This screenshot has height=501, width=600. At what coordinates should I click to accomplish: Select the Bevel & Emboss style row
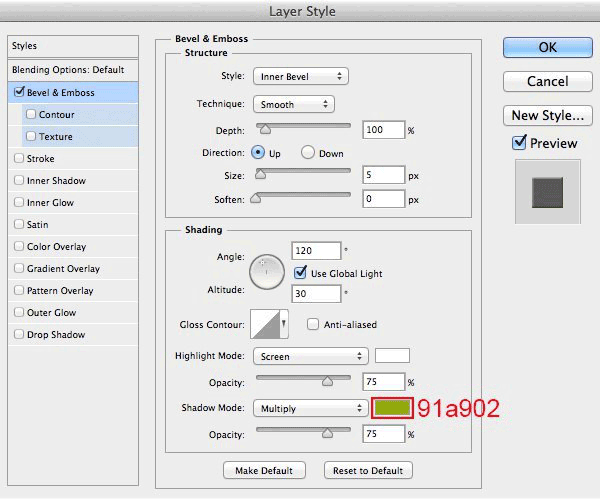click(x=73, y=92)
